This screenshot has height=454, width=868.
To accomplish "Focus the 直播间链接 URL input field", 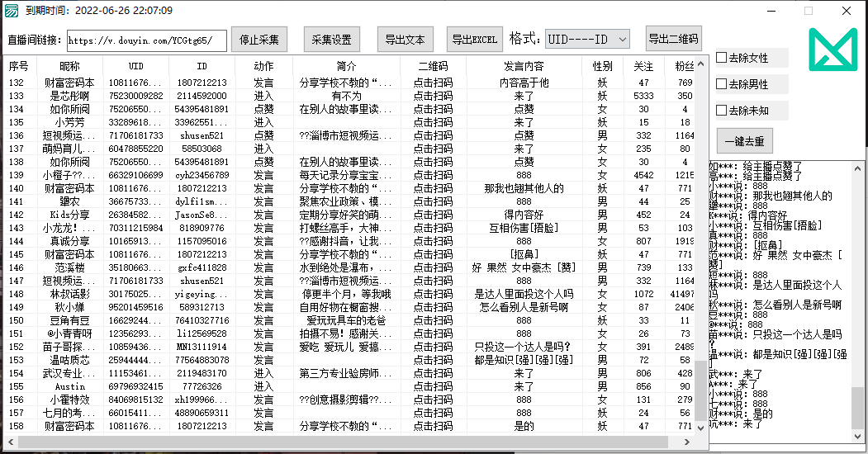I will 147,40.
